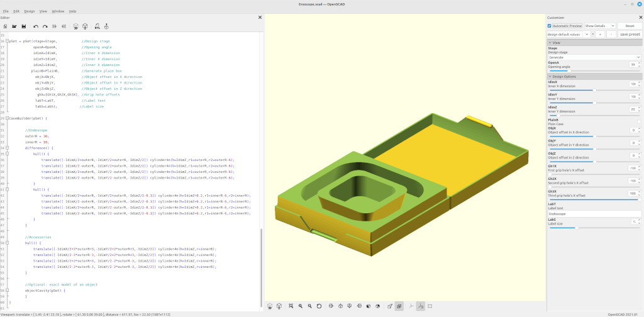Viewport: 644px width, 317px height.
Task: Click the Unindent icon in editor toolbar
Action: [54, 26]
